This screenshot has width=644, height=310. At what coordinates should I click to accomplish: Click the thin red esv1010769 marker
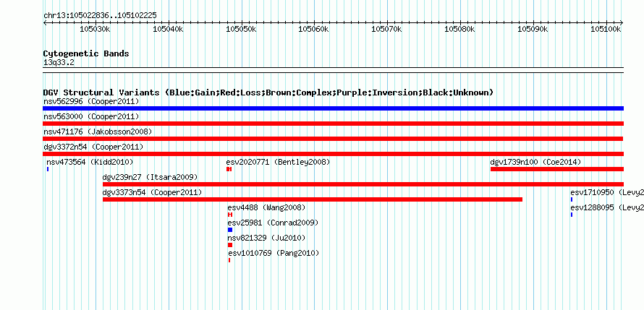tap(229, 260)
